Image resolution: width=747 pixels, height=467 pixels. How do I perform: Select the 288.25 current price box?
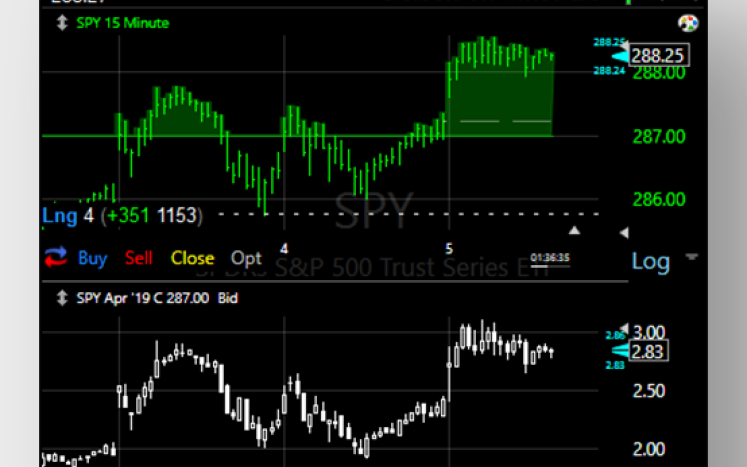[659, 56]
